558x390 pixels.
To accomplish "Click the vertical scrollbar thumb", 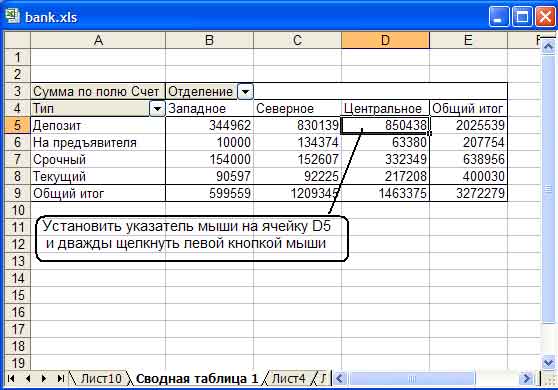I will 548,189.
